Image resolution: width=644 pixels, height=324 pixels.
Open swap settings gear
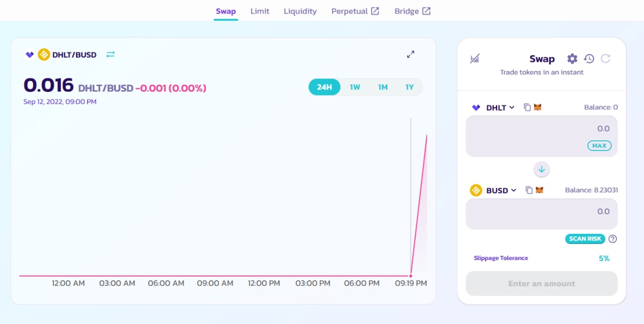click(572, 59)
